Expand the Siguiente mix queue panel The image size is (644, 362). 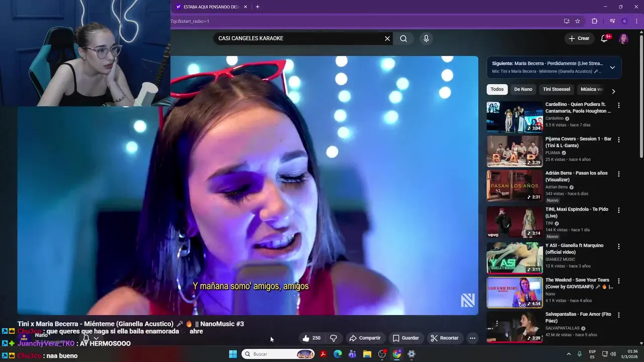[612, 67]
